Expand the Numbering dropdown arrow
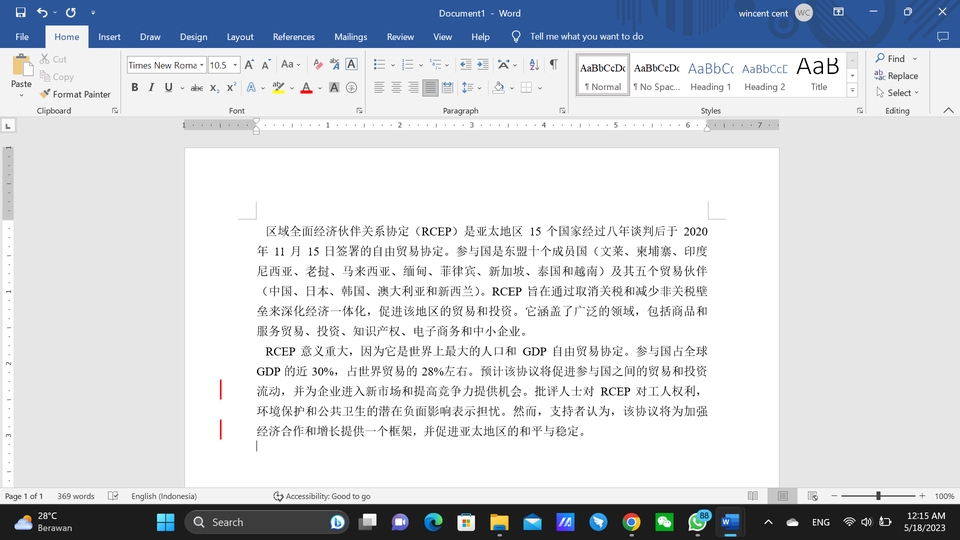Image resolution: width=960 pixels, height=540 pixels. [x=421, y=65]
